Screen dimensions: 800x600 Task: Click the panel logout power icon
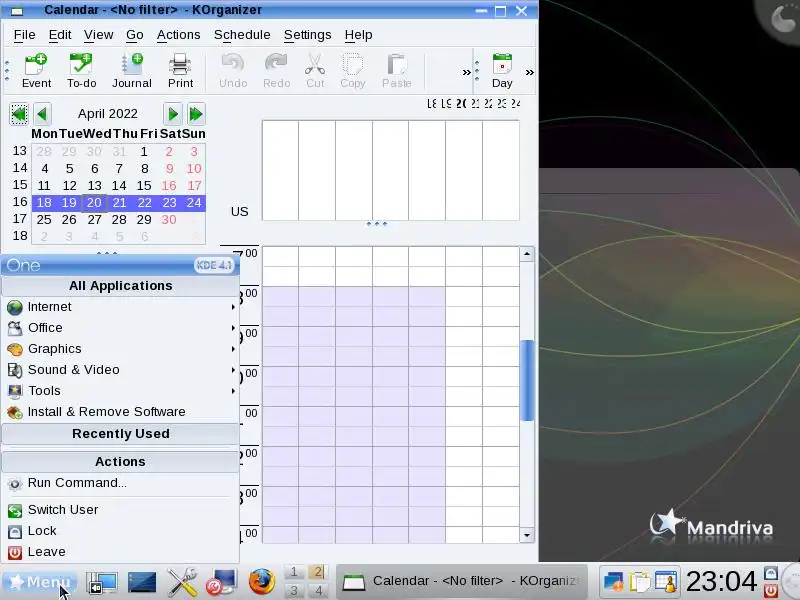(771, 590)
